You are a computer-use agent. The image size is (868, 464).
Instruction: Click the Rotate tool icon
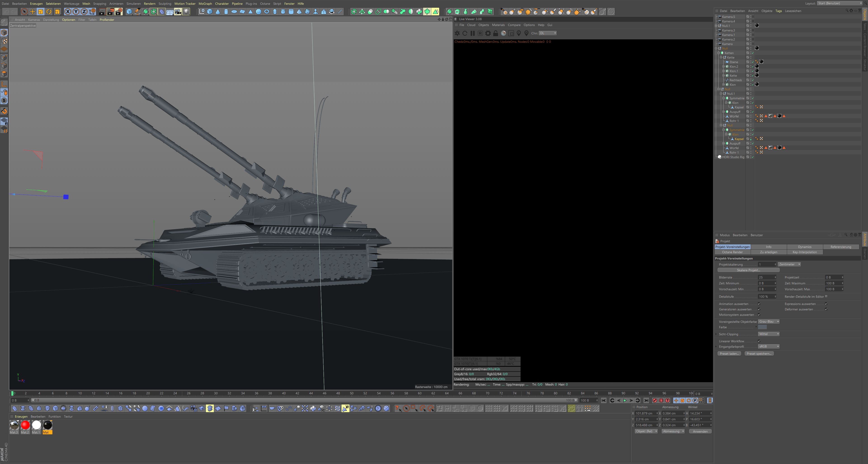49,12
